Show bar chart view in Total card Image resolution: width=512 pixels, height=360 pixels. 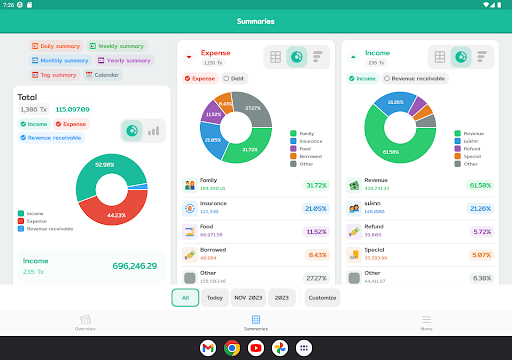click(x=154, y=131)
